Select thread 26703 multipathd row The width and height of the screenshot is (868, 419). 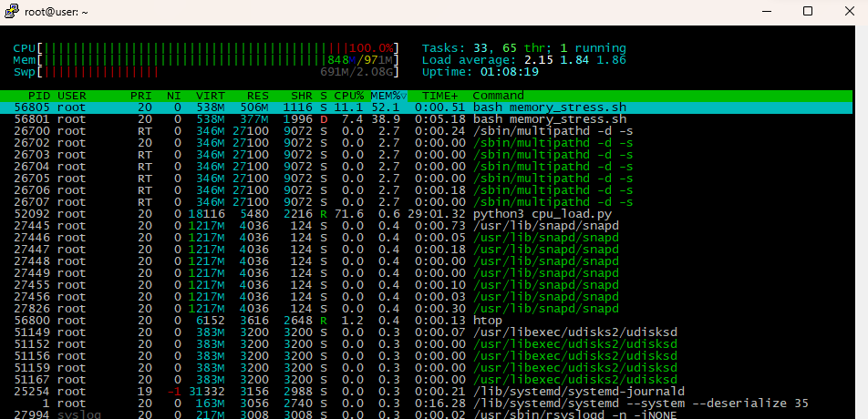427,155
